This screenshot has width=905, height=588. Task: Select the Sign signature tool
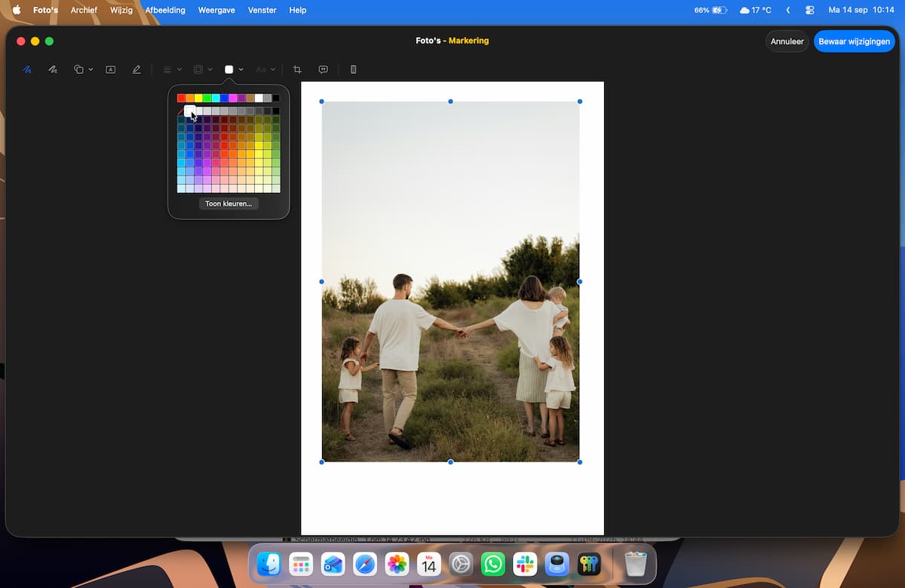(137, 69)
